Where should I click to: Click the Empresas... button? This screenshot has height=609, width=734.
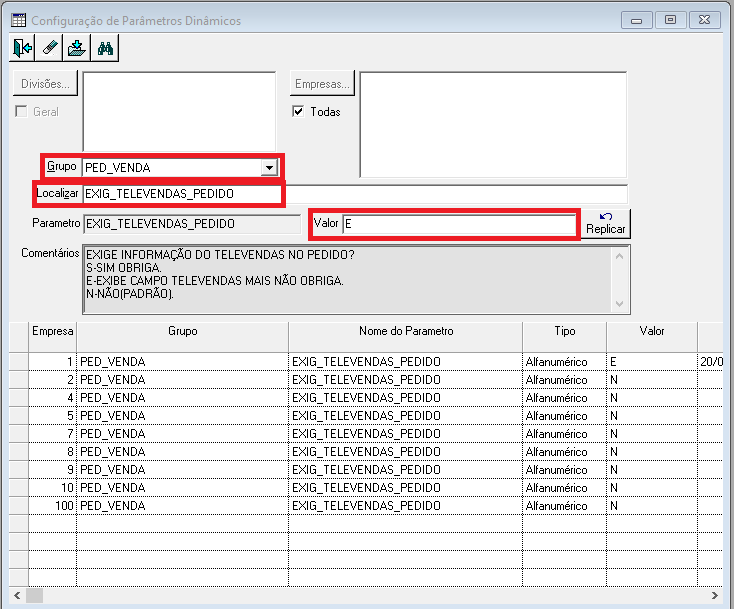[x=322, y=84]
